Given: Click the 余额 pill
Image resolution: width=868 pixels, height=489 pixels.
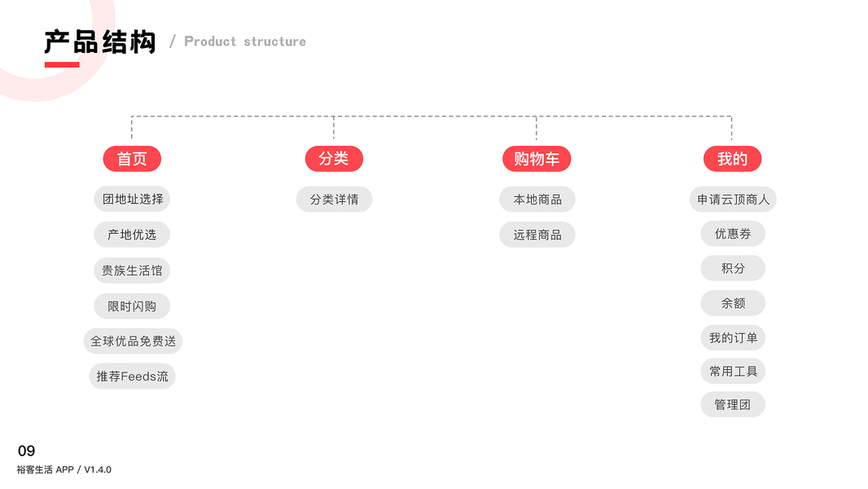Looking at the screenshot, I should [x=733, y=303].
